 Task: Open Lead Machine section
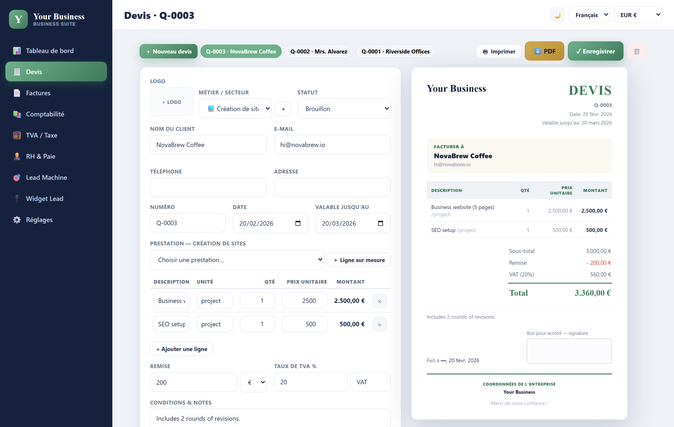(x=56, y=177)
